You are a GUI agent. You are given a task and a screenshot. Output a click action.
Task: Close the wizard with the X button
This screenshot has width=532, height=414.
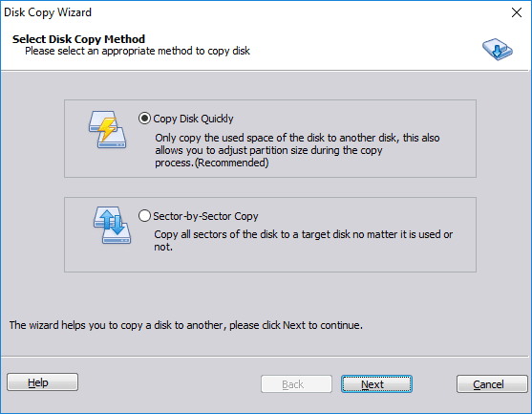(517, 12)
